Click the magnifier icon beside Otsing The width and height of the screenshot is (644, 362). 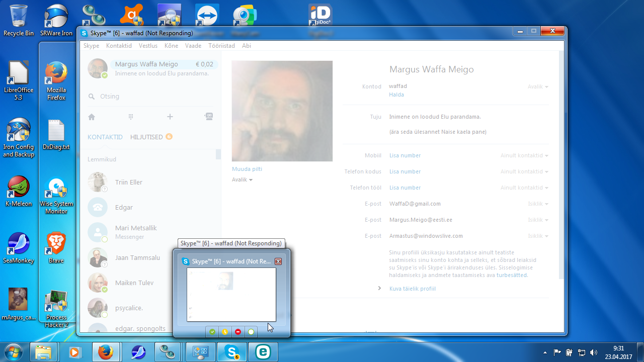92,97
